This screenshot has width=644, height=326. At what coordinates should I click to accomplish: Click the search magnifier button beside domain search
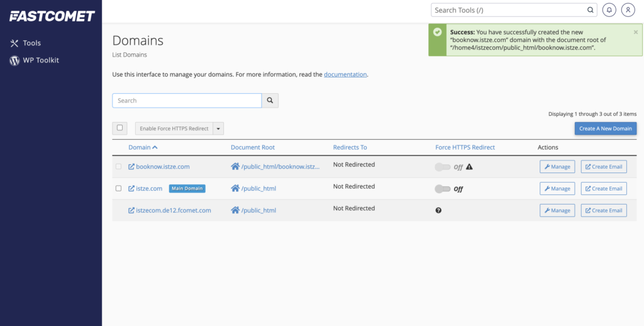(x=270, y=101)
